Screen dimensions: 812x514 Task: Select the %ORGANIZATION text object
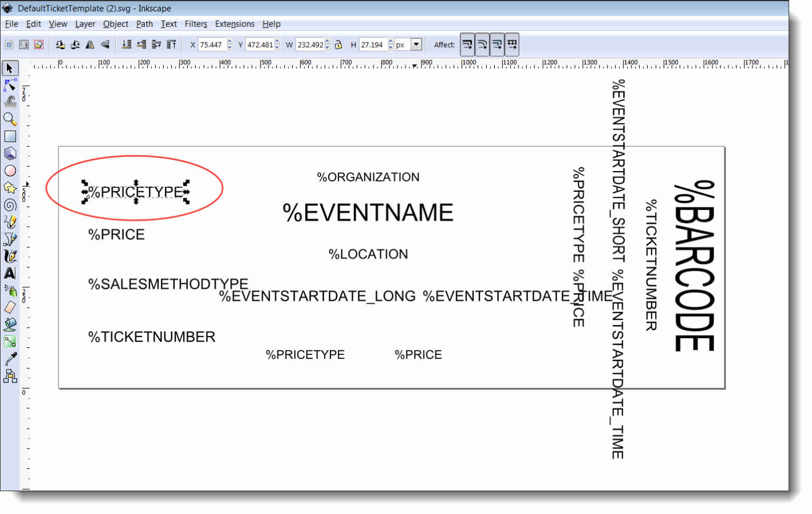coord(368,177)
